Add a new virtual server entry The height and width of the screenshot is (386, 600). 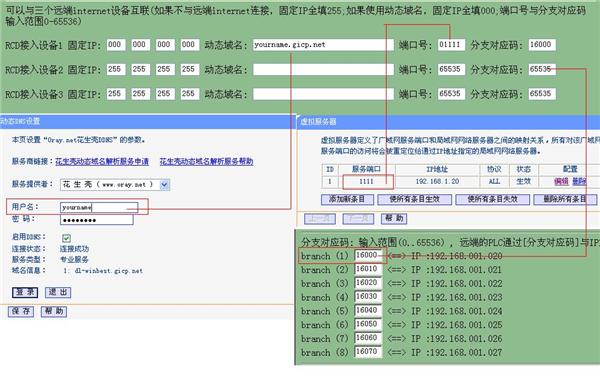347,199
